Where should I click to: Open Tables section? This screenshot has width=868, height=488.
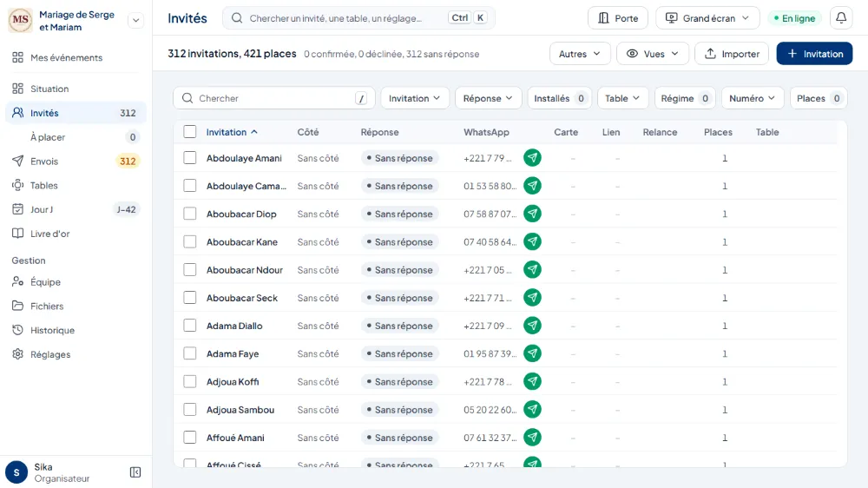coord(76,186)
